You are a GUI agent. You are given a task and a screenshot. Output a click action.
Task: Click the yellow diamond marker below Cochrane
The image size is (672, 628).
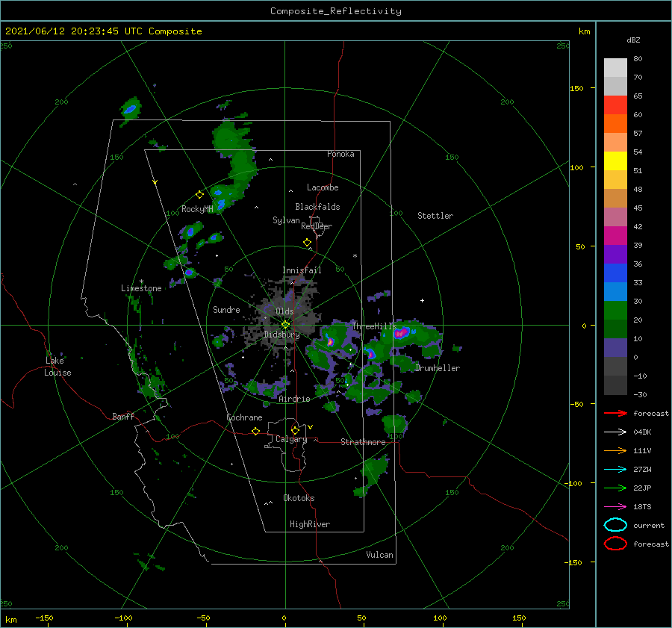(255, 431)
